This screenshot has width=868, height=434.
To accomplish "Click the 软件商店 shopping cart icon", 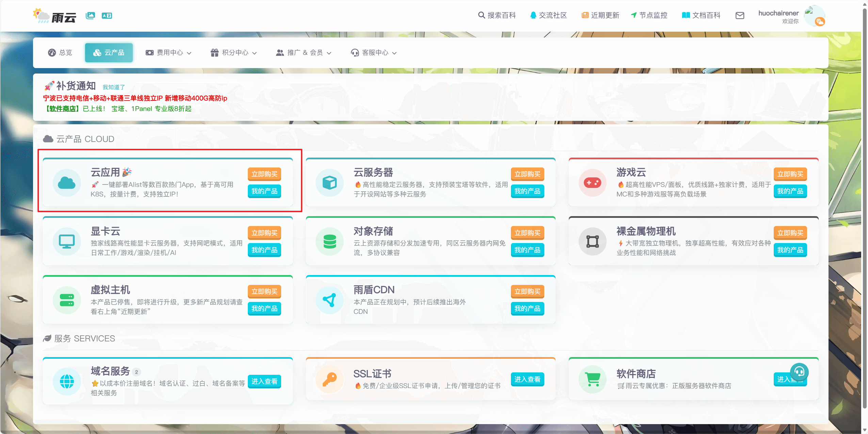I will (592, 380).
